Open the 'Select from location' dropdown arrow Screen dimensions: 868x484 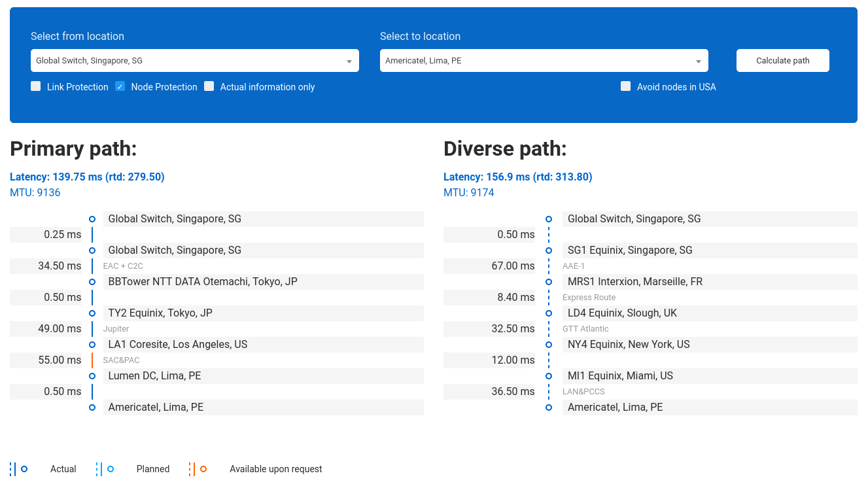click(x=349, y=61)
